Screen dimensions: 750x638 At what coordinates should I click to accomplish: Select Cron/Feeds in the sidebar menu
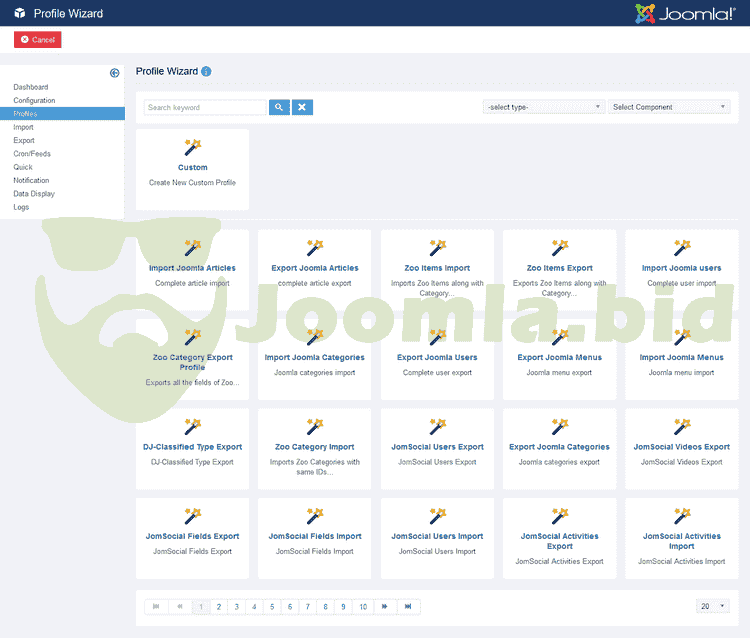click(x=32, y=154)
